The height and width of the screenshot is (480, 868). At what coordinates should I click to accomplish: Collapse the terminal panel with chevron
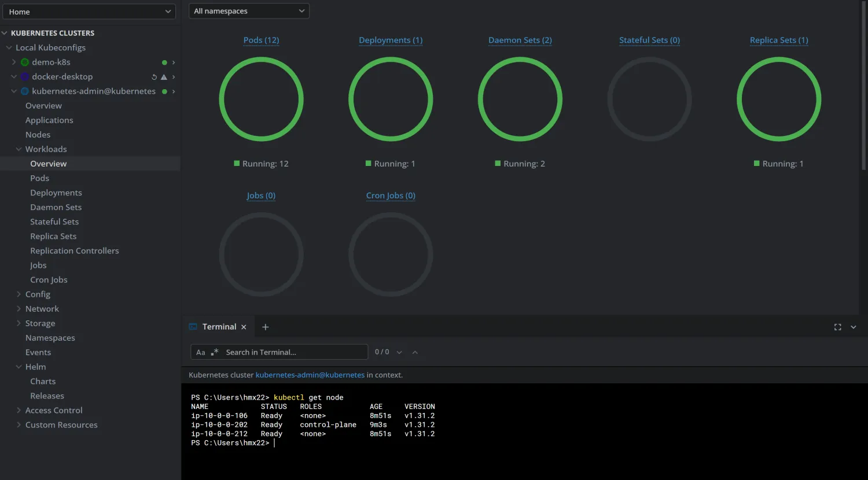853,327
